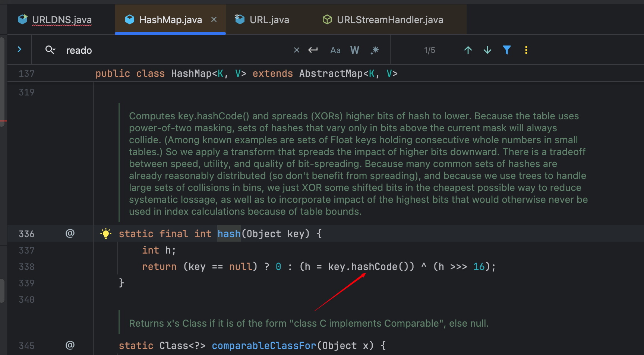The width and height of the screenshot is (644, 355).
Task: Click line number 345 in gutter
Action: (x=26, y=346)
